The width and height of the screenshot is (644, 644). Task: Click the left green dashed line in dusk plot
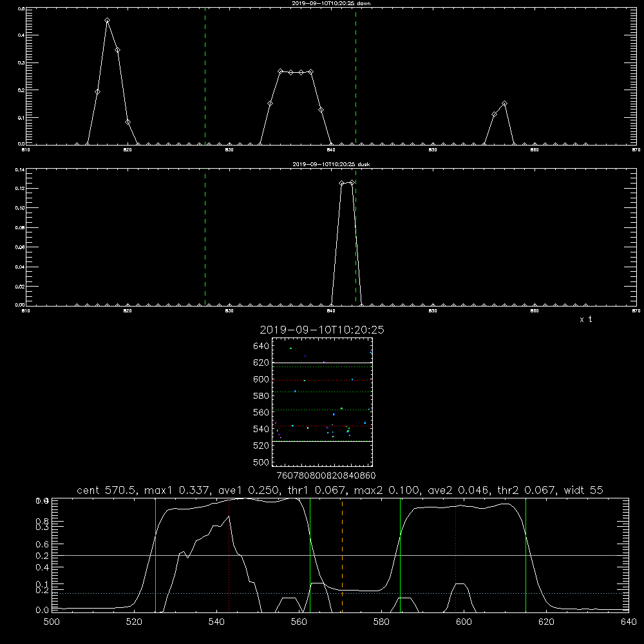(x=205, y=237)
